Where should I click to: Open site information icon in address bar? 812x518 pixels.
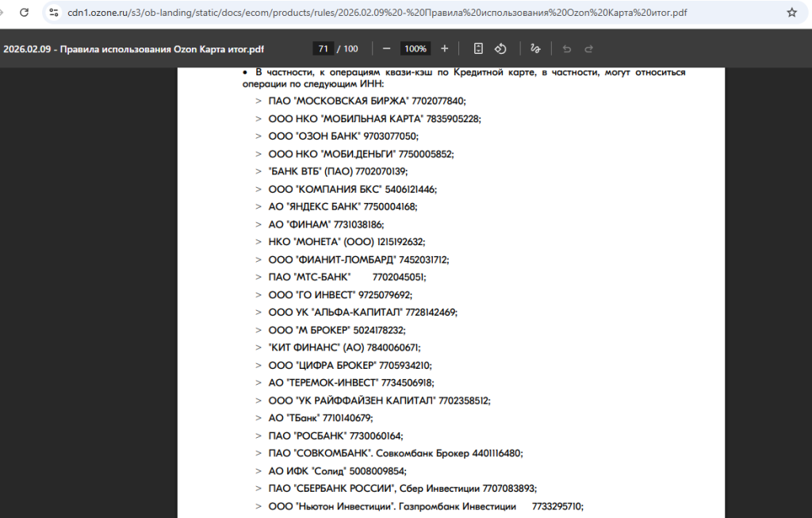(54, 13)
